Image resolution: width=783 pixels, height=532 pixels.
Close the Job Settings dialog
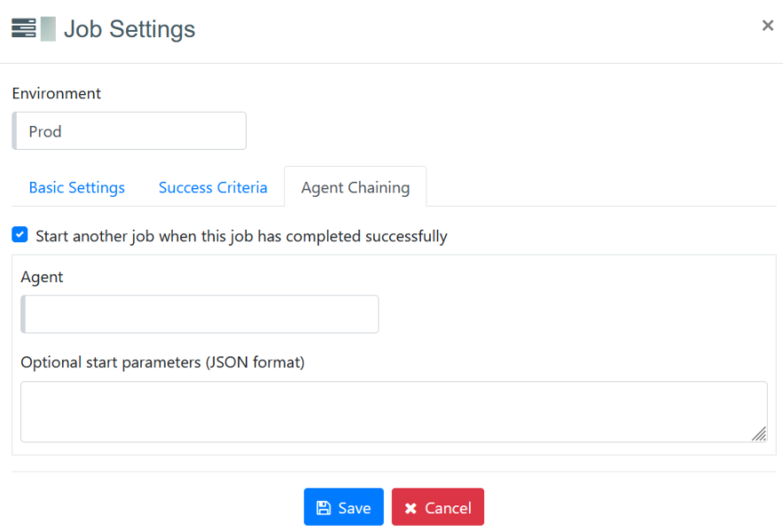click(x=768, y=26)
